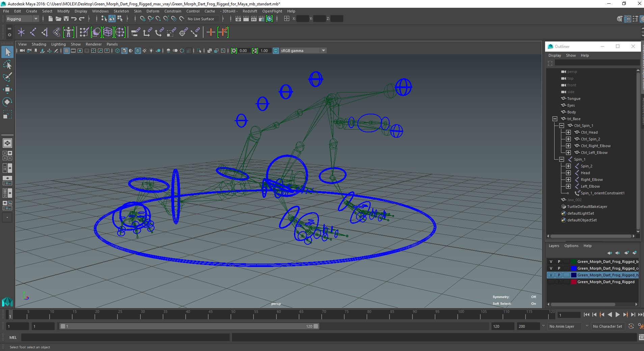Choose the Paint Selection tool
This screenshot has width=644, height=351.
pyautogui.click(x=7, y=77)
